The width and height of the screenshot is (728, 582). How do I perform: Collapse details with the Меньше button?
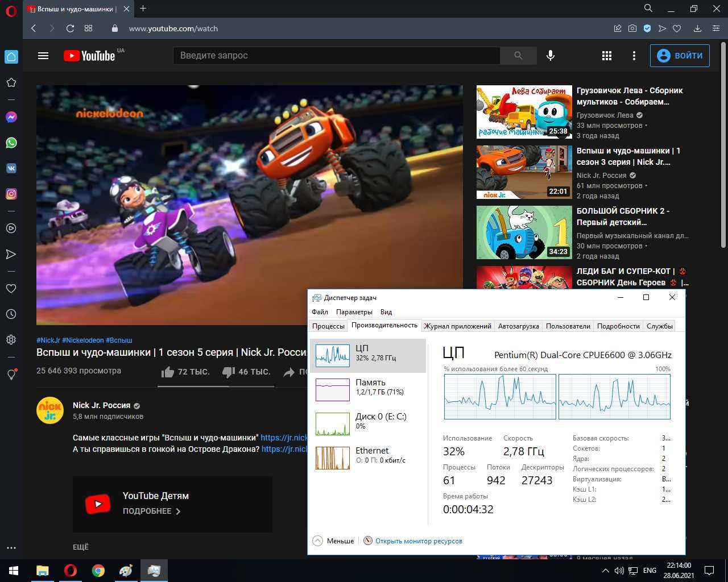click(x=333, y=541)
